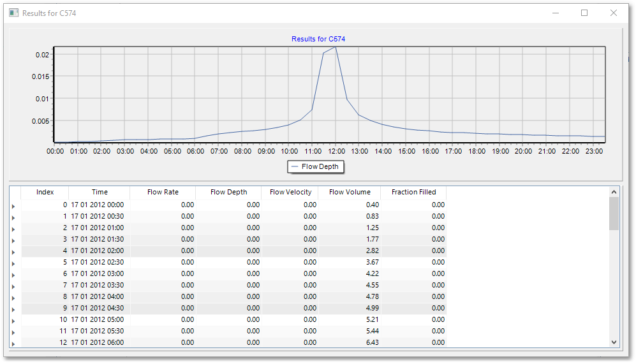The height and width of the screenshot is (364, 636).
Task: Select the row arrow for index 2
Action: pos(13,229)
